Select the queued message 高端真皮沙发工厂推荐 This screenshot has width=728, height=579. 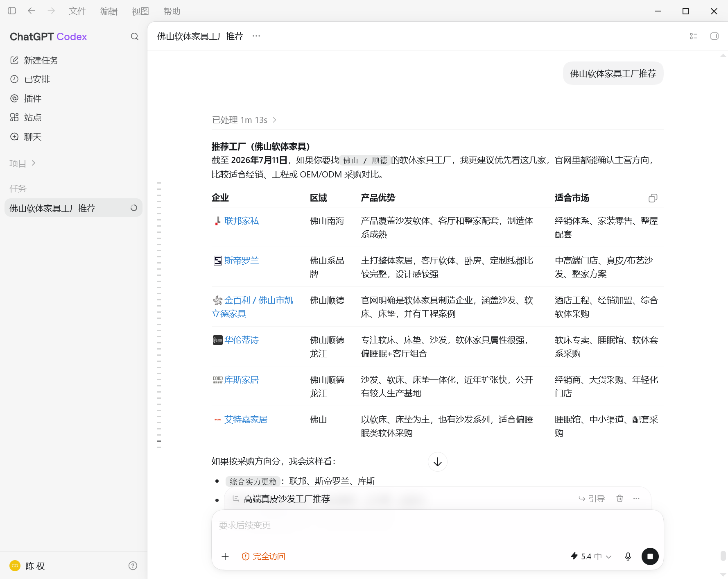(287, 499)
